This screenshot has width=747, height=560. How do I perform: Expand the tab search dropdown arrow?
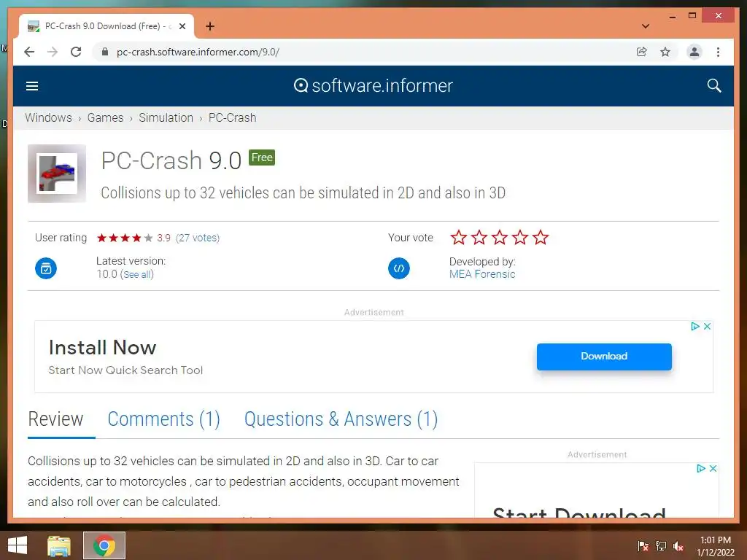pos(646,26)
